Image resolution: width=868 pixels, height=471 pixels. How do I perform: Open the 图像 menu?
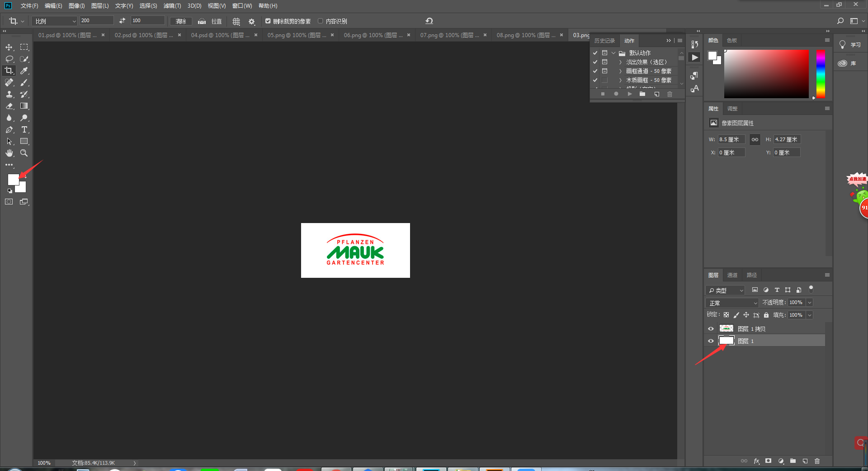(77, 6)
